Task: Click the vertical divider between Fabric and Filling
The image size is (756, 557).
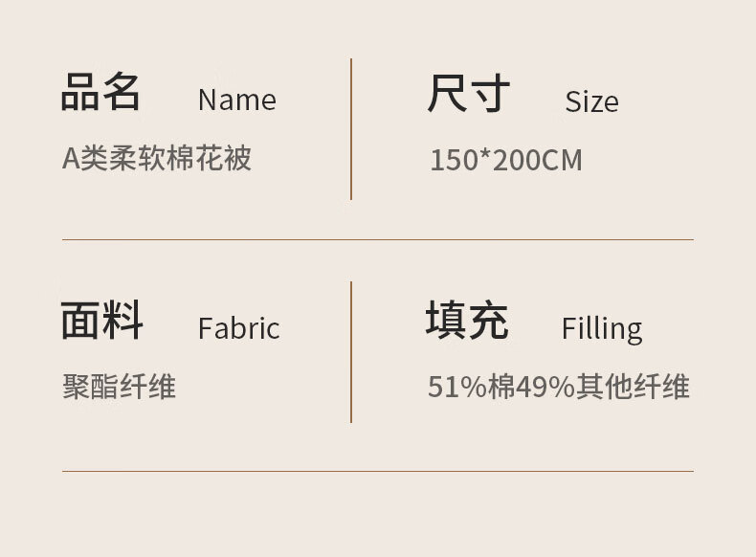Action: [351, 351]
